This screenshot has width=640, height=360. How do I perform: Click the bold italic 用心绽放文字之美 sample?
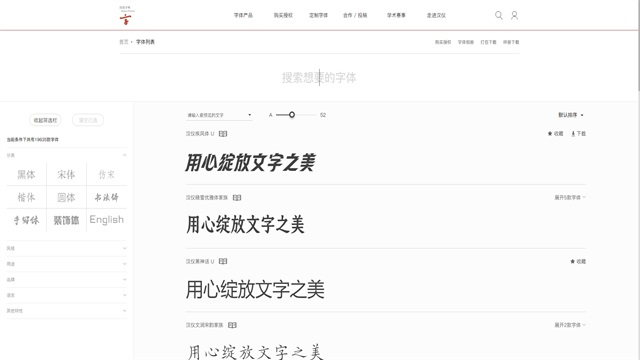(x=250, y=162)
